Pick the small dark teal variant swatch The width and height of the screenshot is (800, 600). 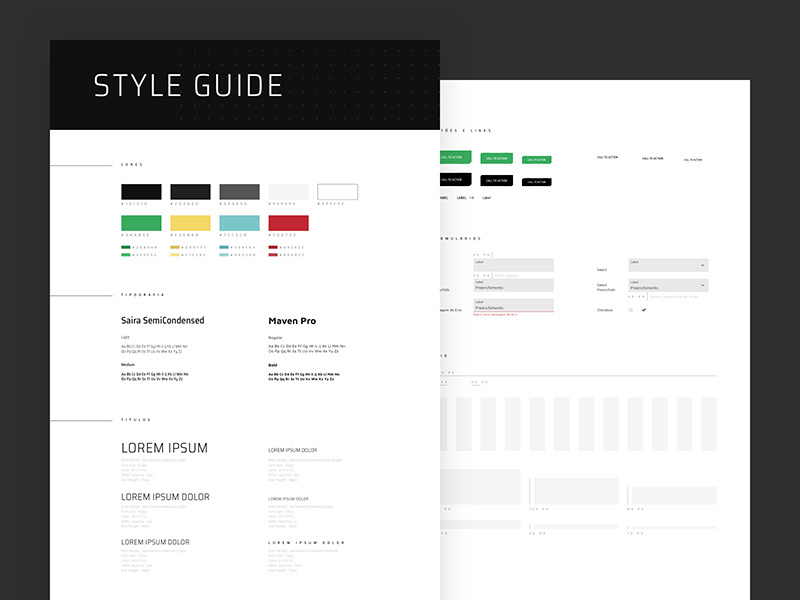click(224, 247)
